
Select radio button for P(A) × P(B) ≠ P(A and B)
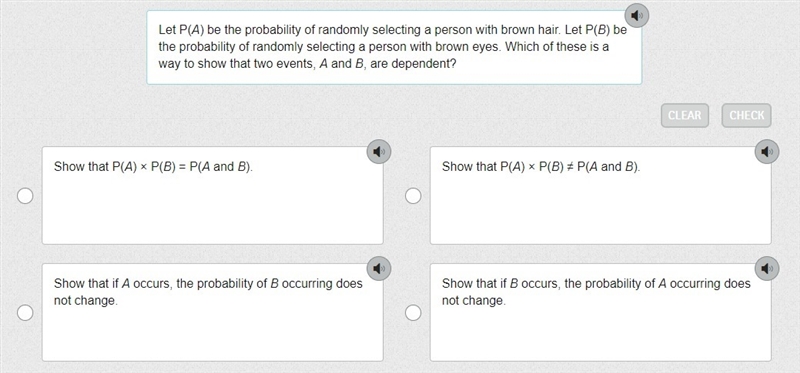413,196
